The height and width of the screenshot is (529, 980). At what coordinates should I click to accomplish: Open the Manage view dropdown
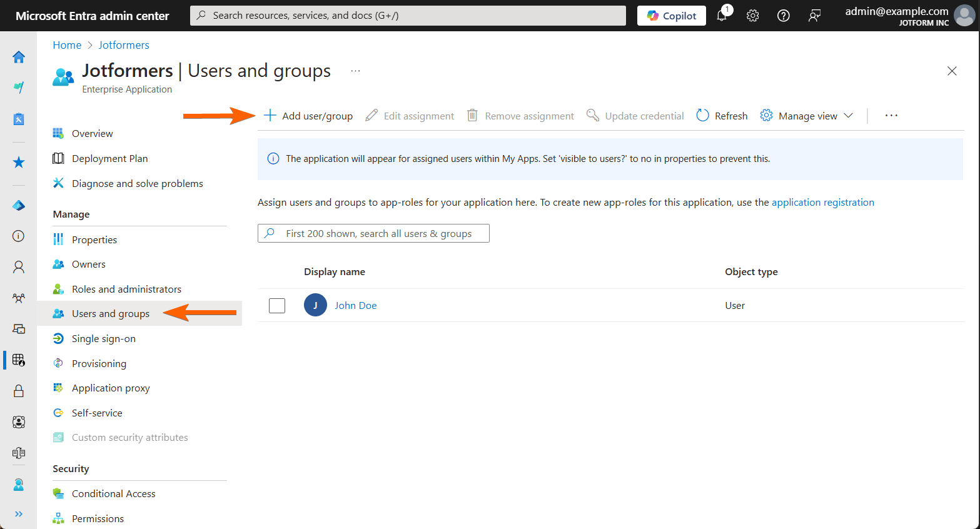(807, 116)
